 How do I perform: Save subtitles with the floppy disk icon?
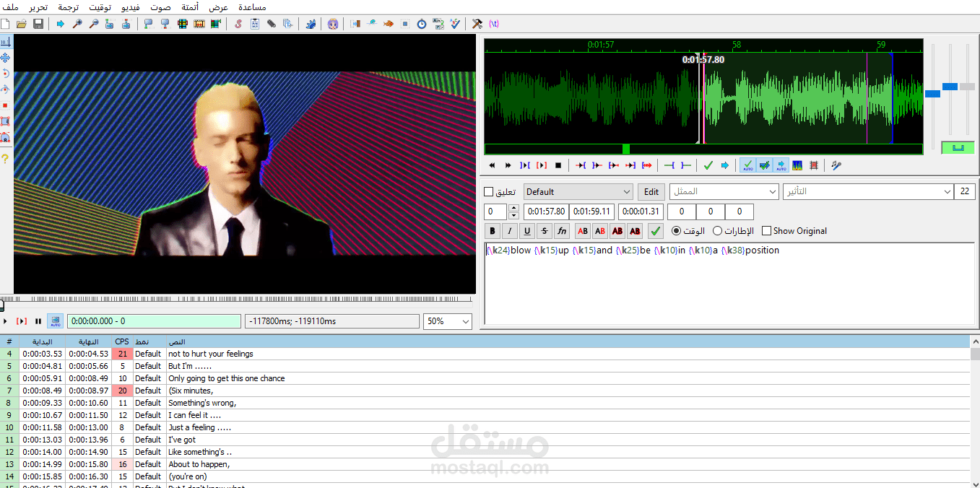tap(38, 24)
